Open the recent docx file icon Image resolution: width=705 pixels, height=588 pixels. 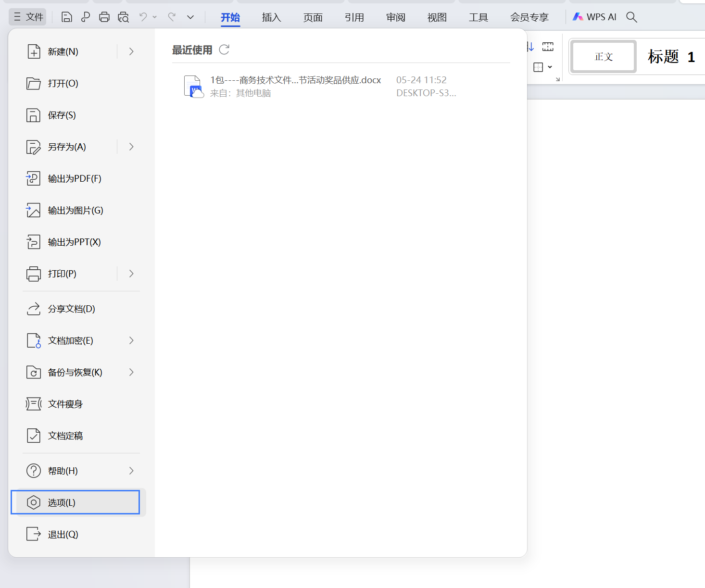(194, 87)
